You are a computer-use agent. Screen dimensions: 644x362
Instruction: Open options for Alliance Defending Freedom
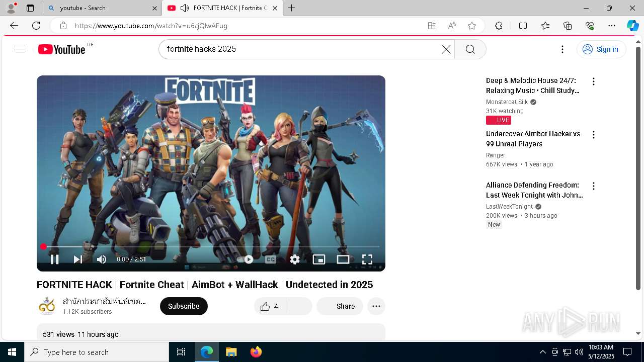pyautogui.click(x=594, y=186)
